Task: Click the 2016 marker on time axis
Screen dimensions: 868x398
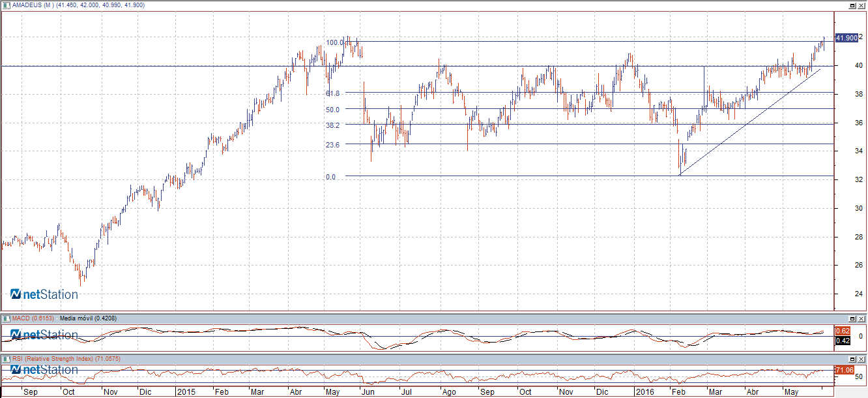Action: point(645,392)
